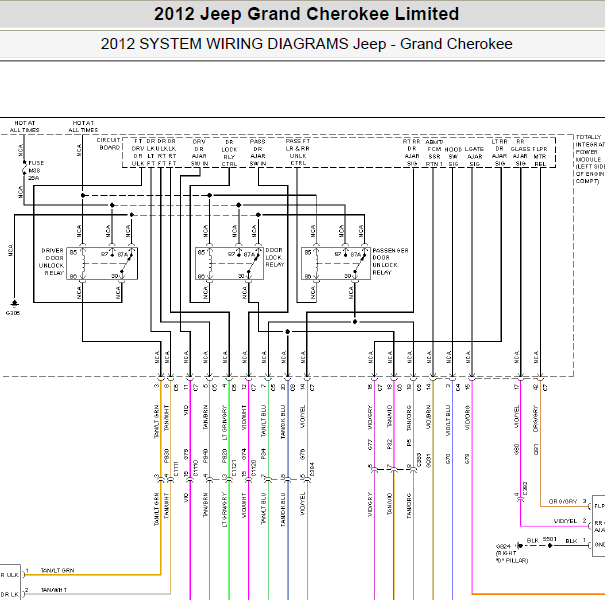Screen dimensions: 605x600
Task: Click the 'C1121' connector label
Action: click(x=234, y=468)
